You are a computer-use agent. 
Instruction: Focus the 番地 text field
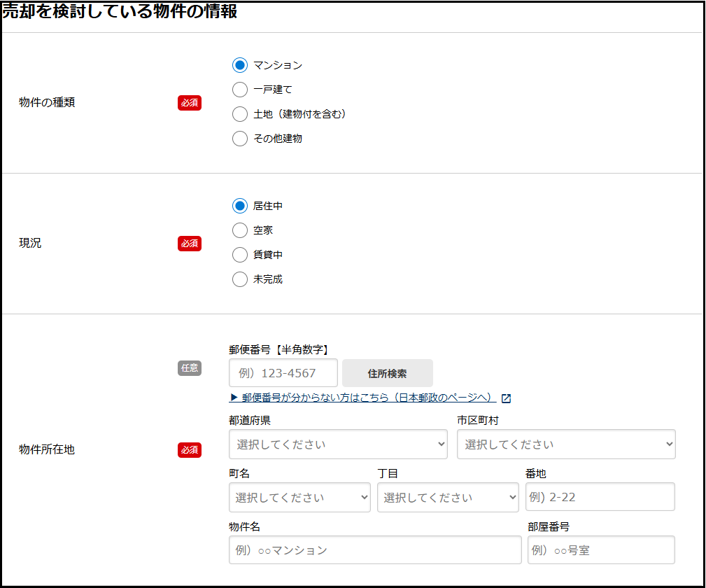point(600,498)
